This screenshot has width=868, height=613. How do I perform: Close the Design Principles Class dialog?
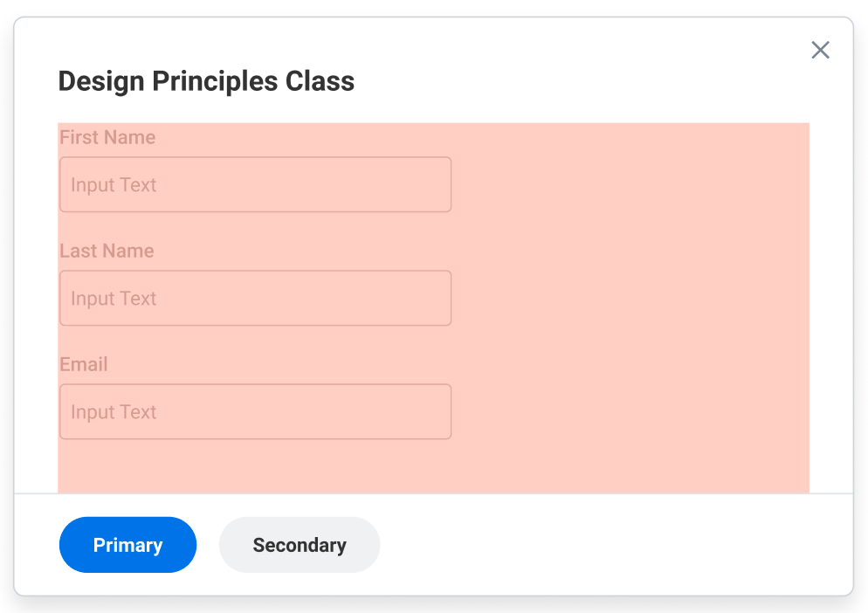[820, 50]
